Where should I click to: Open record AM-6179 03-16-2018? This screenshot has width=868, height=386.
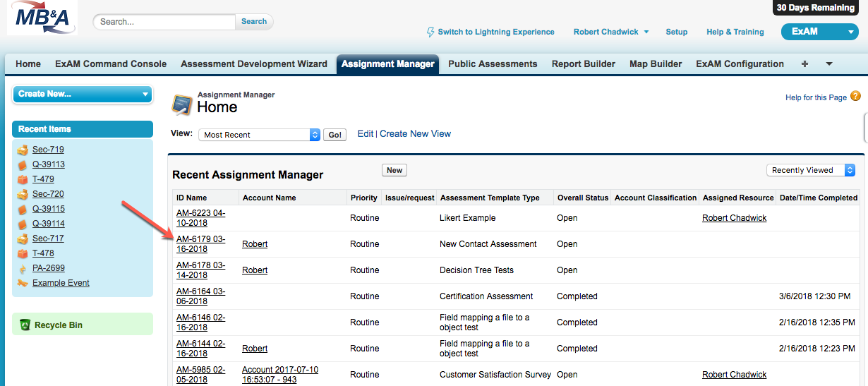201,244
